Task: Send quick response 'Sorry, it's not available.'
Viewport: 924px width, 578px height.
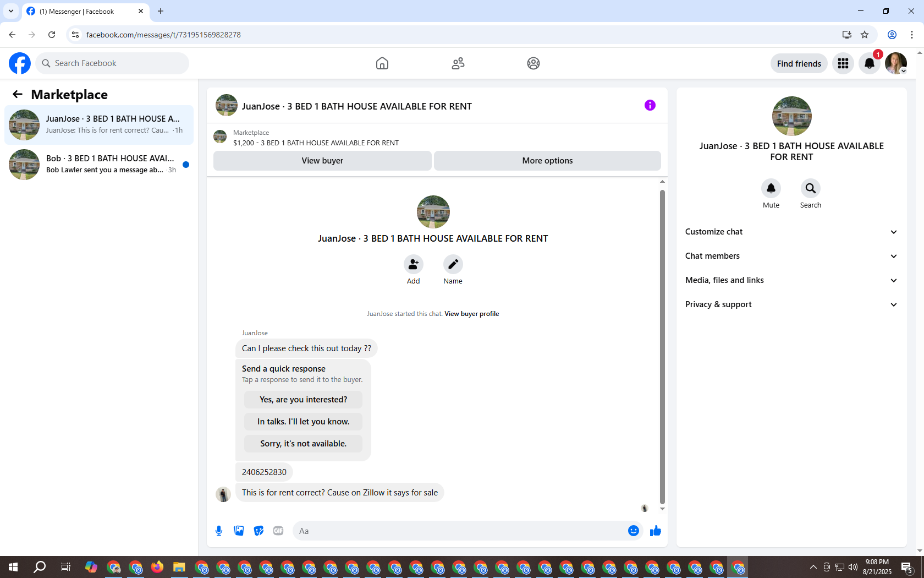Action: click(x=304, y=444)
